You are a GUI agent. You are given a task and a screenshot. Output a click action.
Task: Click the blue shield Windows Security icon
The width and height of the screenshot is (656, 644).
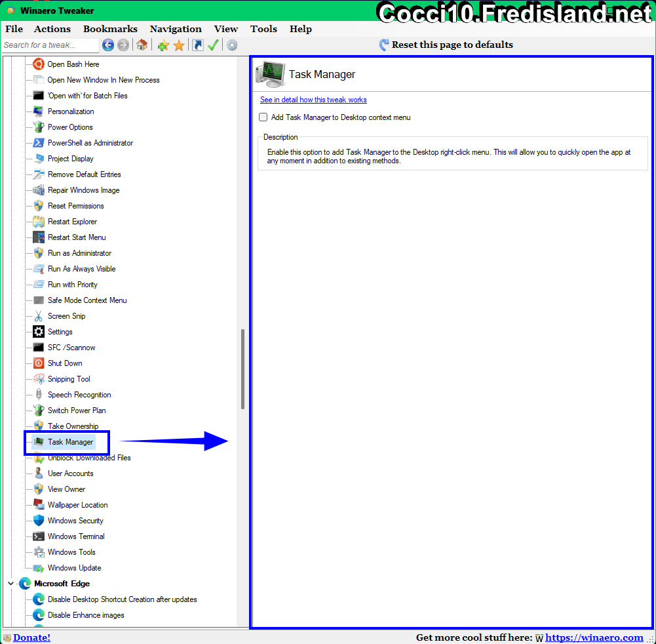(x=39, y=521)
